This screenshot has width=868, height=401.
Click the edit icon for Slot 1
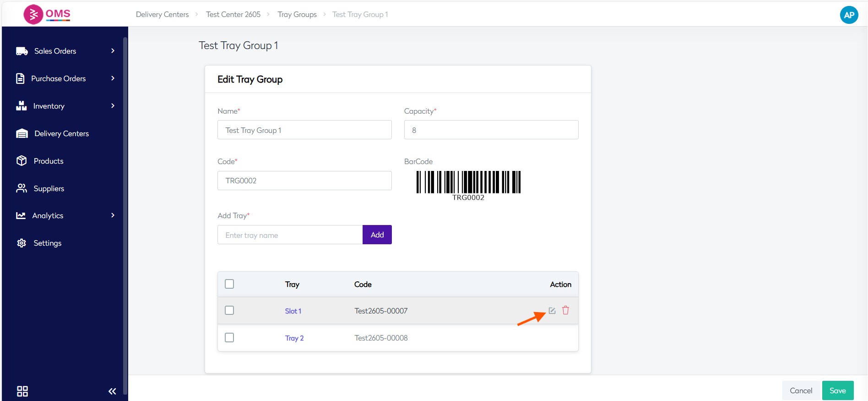point(552,311)
